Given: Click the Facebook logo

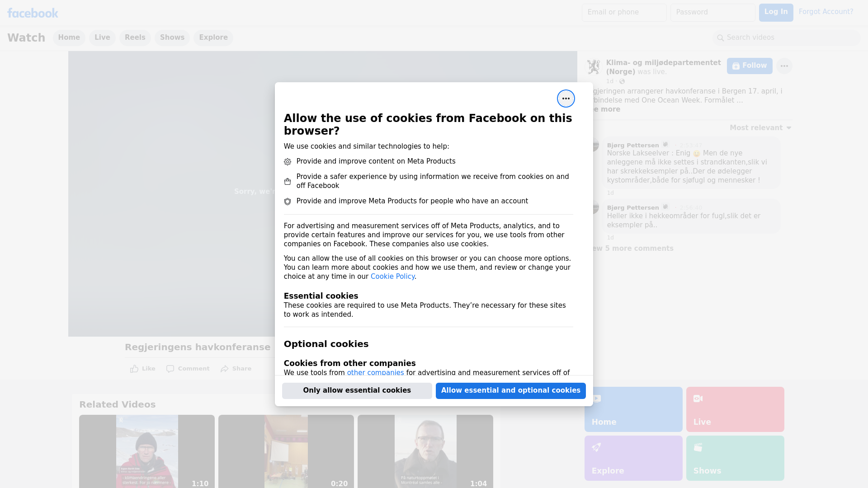Looking at the screenshot, I should click(33, 13).
